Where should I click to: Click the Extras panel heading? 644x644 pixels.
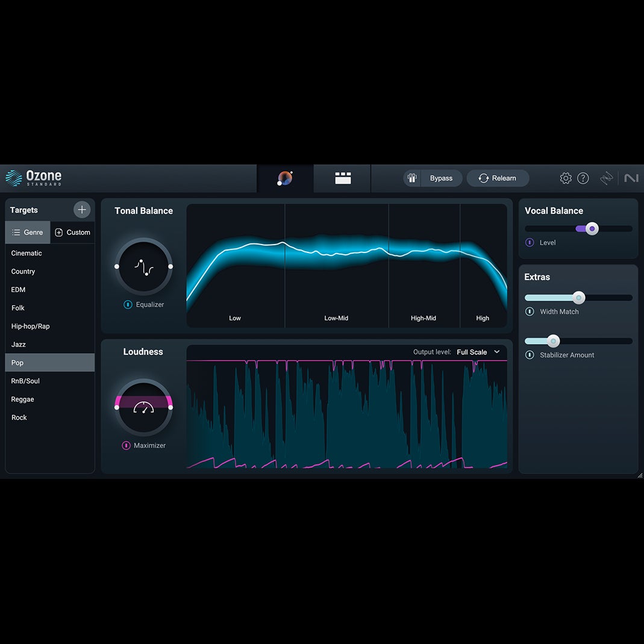[x=537, y=277]
